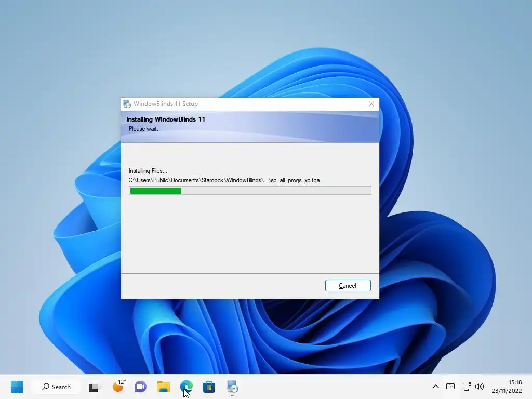Open the Windows Start menu
Image resolution: width=532 pixels, height=399 pixels.
tap(17, 387)
